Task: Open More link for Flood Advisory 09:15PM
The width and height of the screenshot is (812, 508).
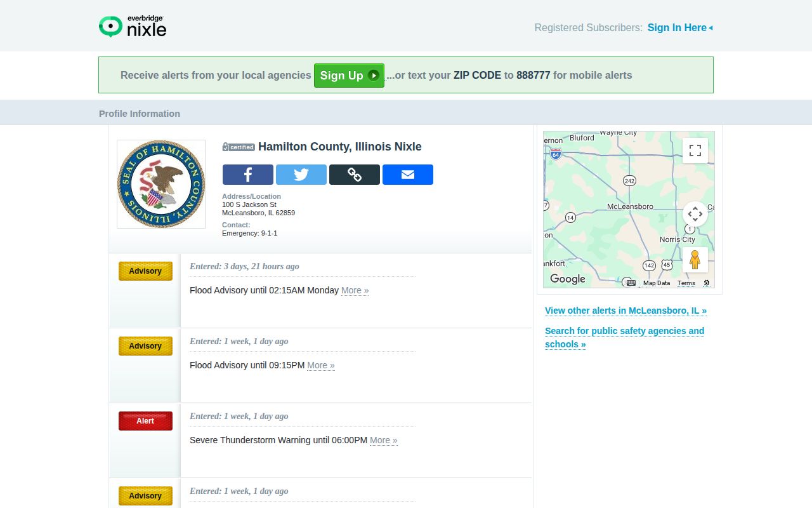Action: click(x=320, y=365)
